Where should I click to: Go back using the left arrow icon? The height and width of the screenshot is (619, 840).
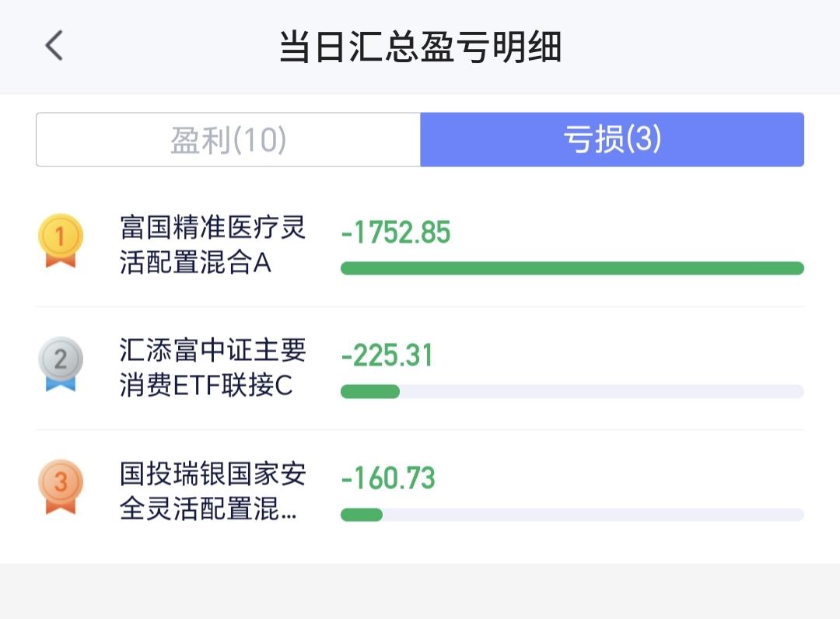[x=54, y=46]
